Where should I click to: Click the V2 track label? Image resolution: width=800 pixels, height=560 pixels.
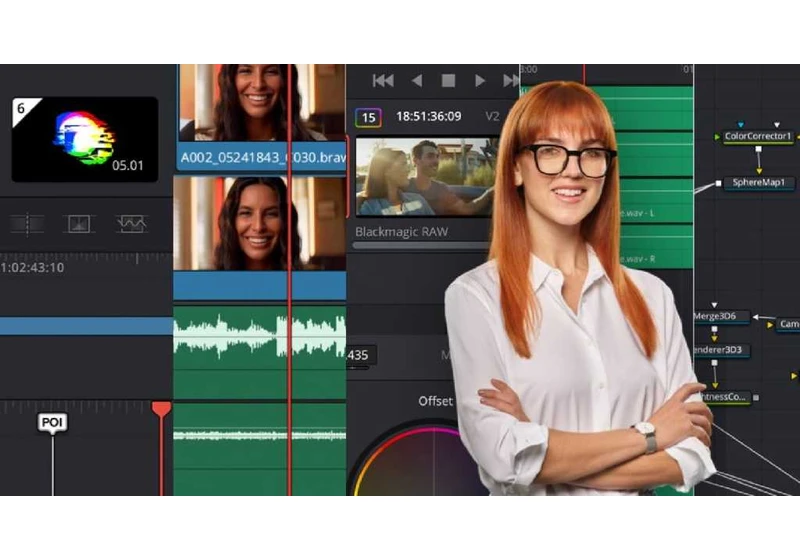pyautogui.click(x=492, y=116)
